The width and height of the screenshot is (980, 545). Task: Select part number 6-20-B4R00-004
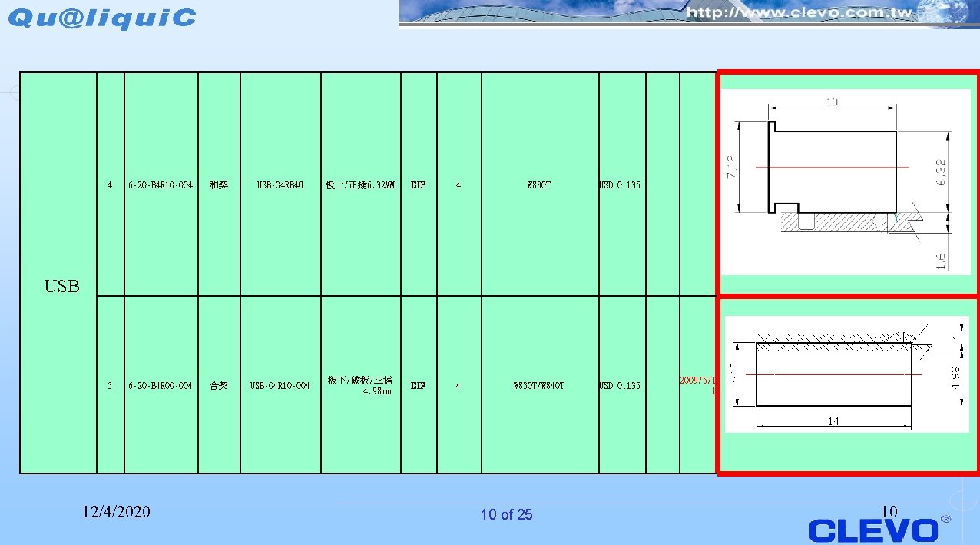[x=161, y=385]
